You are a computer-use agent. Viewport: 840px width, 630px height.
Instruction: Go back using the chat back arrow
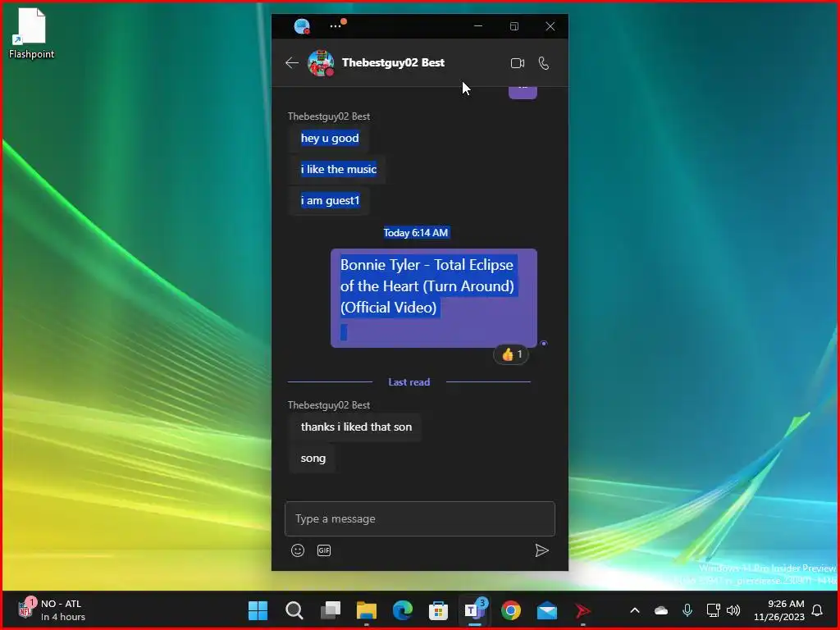tap(292, 63)
